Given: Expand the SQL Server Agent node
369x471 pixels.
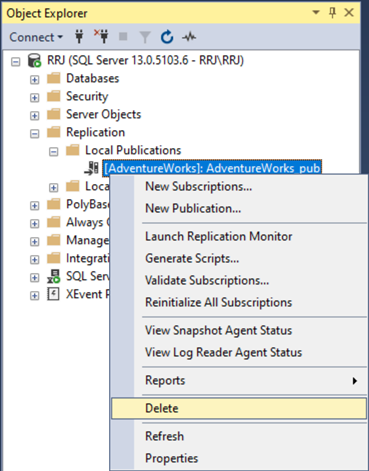Looking at the screenshot, I should (35, 278).
